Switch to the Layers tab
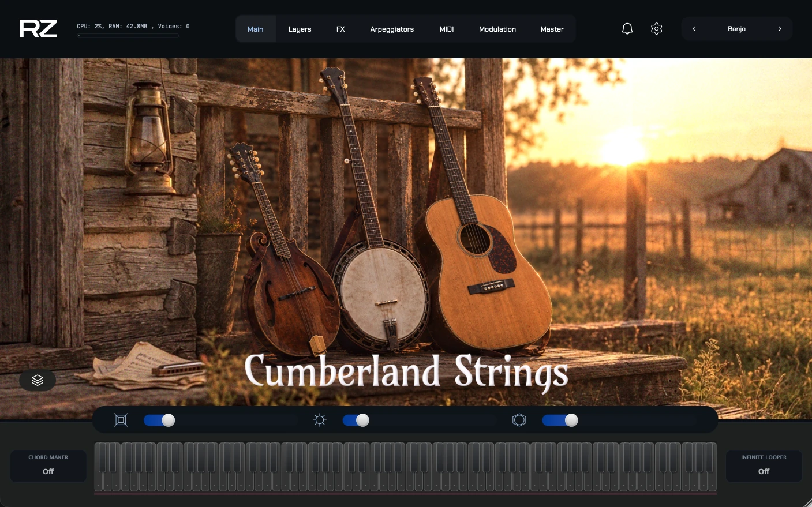This screenshot has width=812, height=507. click(300, 29)
